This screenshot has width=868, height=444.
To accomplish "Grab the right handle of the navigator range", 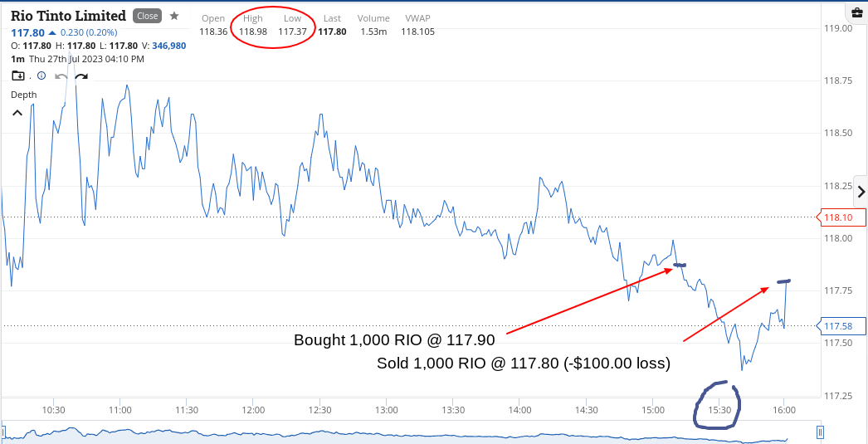I will [x=821, y=432].
